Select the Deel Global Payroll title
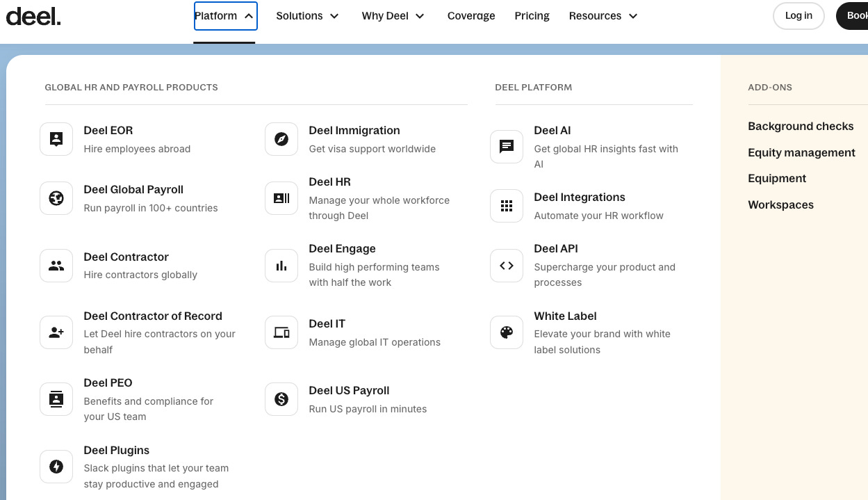This screenshot has height=500, width=868. pos(133,190)
